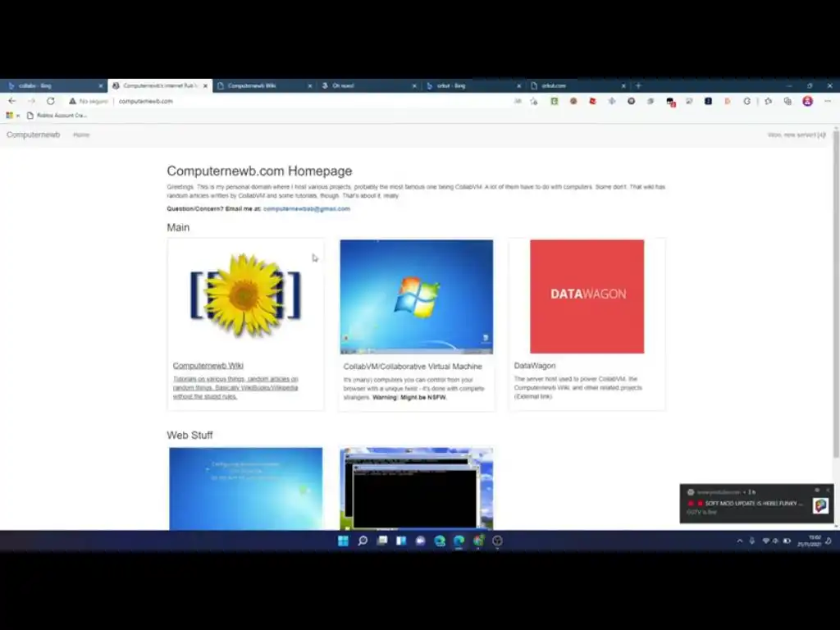
Task: Open the orange D extension icon
Action: tap(728, 101)
